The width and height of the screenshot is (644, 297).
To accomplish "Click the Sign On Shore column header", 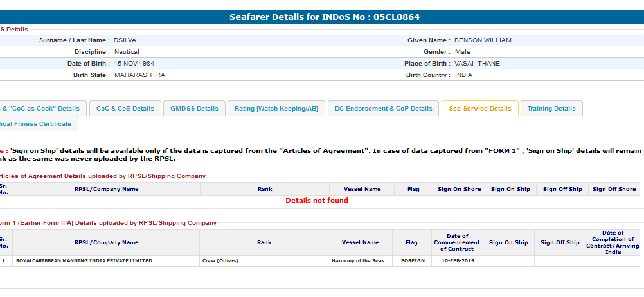I will click(x=459, y=189).
